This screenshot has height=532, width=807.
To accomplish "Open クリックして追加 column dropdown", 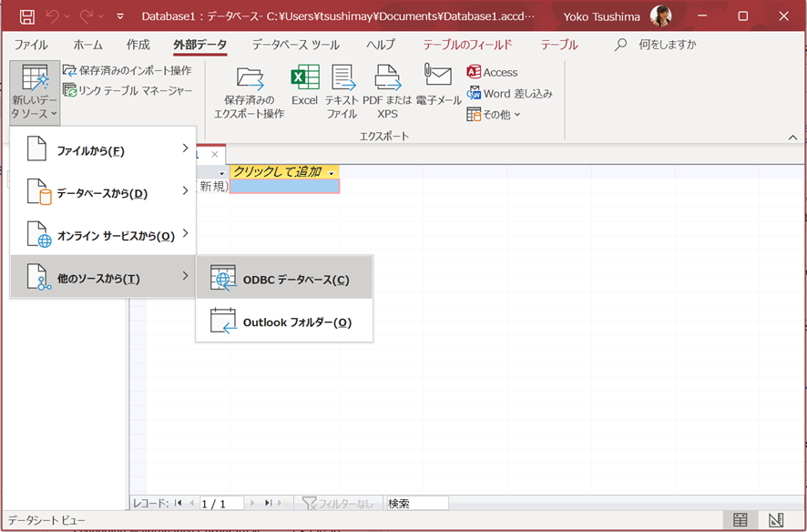I will pyautogui.click(x=331, y=173).
